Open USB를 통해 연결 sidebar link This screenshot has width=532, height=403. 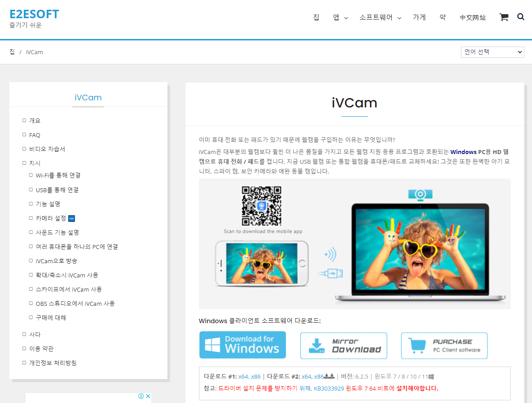57,190
